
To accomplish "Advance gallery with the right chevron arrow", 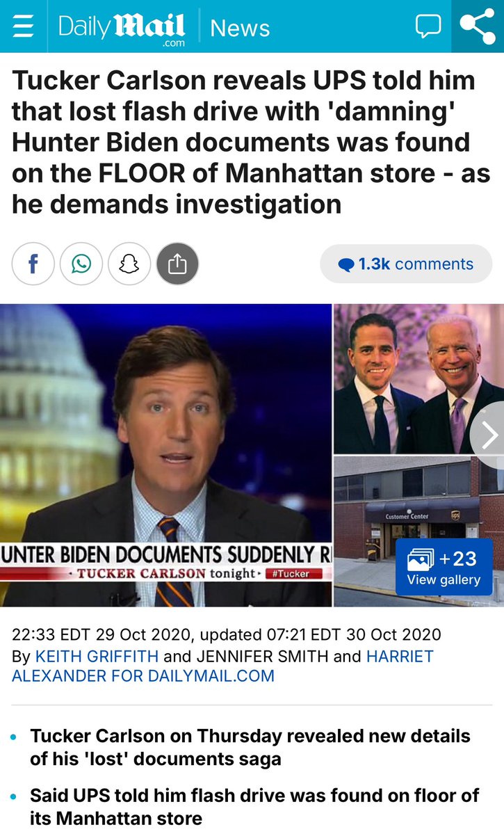I will click(x=488, y=435).
